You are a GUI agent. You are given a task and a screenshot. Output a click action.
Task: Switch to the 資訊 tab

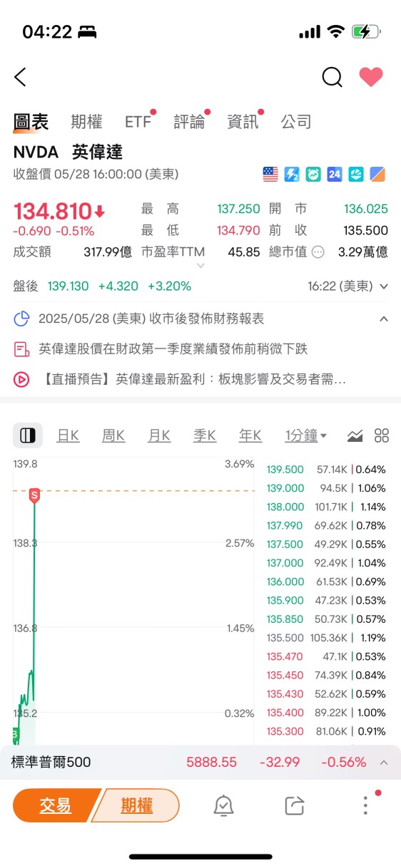tap(243, 122)
